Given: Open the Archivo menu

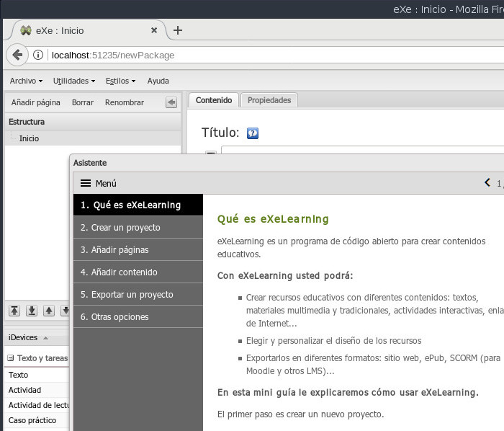Looking at the screenshot, I should point(26,81).
